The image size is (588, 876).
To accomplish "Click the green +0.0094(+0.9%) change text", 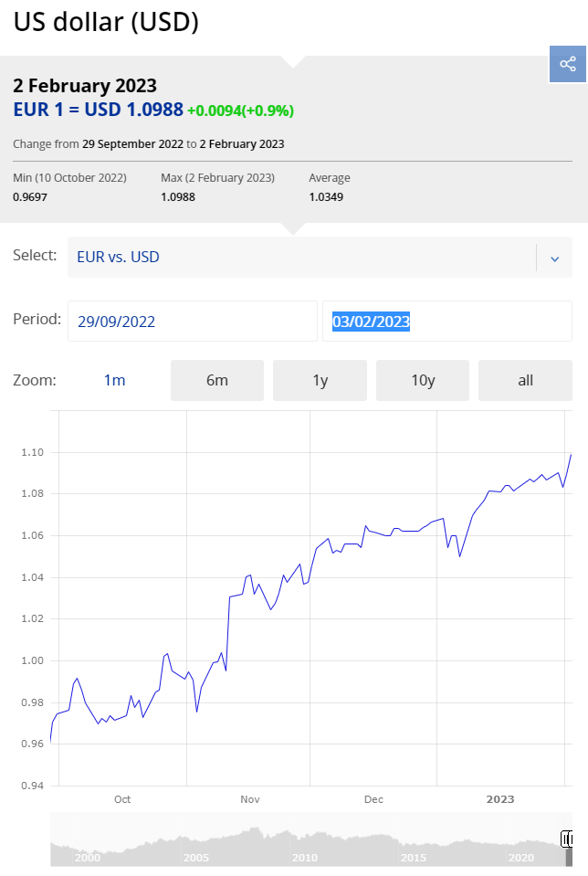I will pyautogui.click(x=241, y=111).
